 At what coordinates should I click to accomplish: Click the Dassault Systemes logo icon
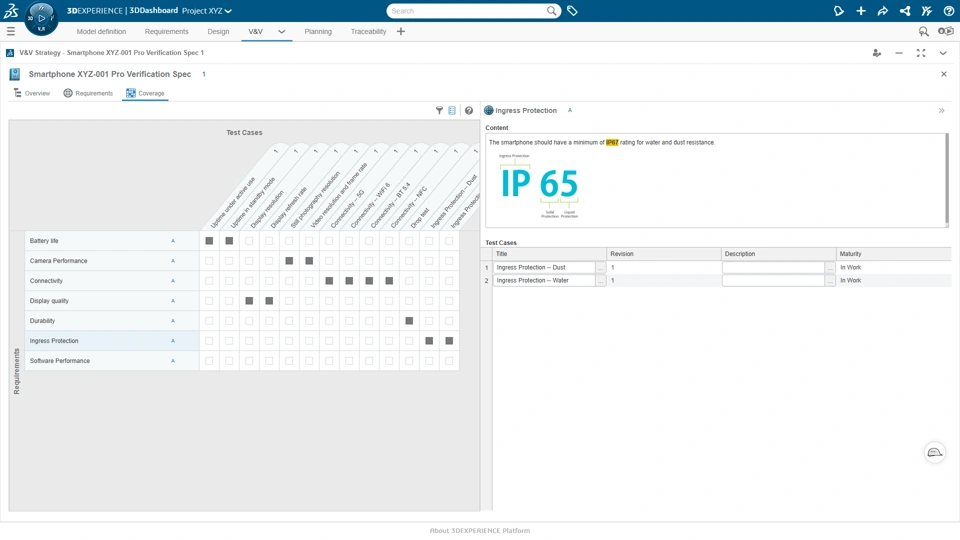coord(11,10)
